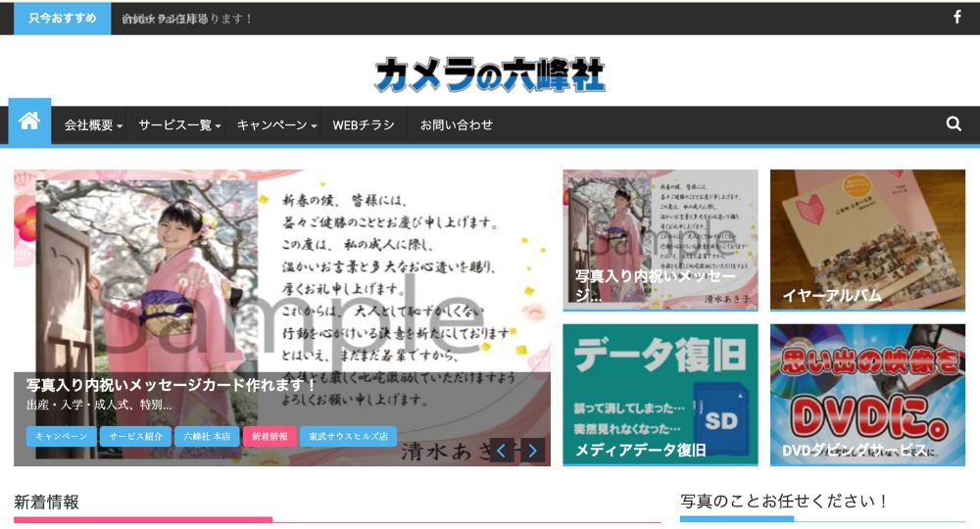Click the pink 新着情報 category tag
This screenshot has height=529, width=980.
click(269, 436)
